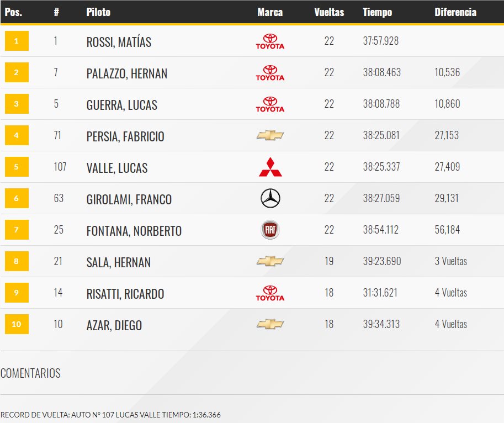Click Toyota logo in Rossi's row
Viewport: 504px width, 423px height.
coord(270,41)
